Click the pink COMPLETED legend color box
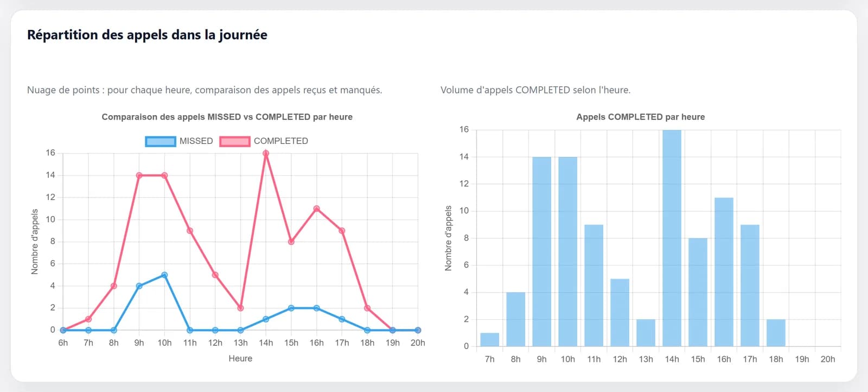 click(235, 141)
